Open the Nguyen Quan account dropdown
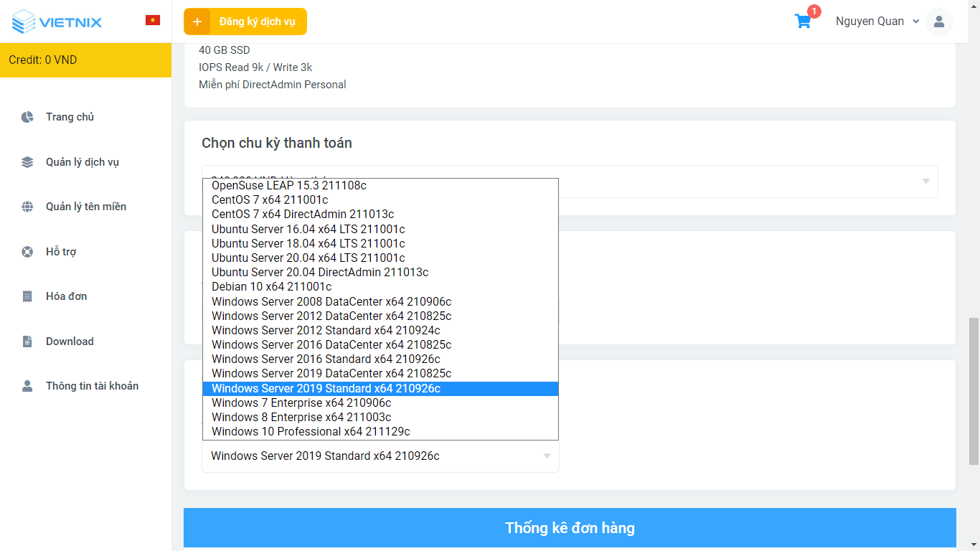This screenshot has width=980, height=551. point(877,22)
